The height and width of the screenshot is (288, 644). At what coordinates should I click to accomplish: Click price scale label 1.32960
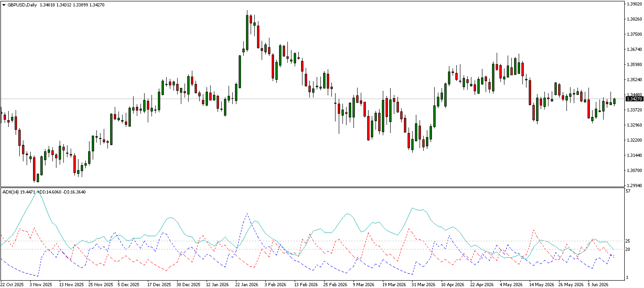(x=634, y=125)
